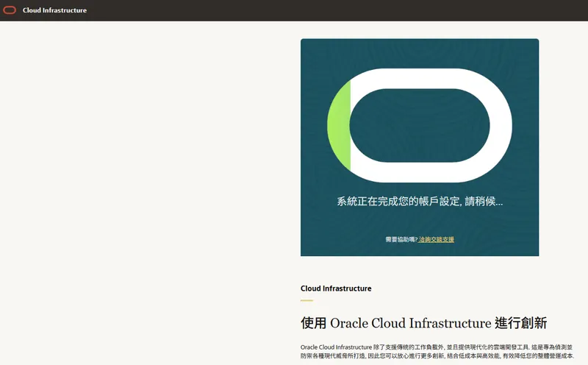Click the Cloud Infrastructure section label below card
Screen dimensions: 588x365
pos(336,288)
